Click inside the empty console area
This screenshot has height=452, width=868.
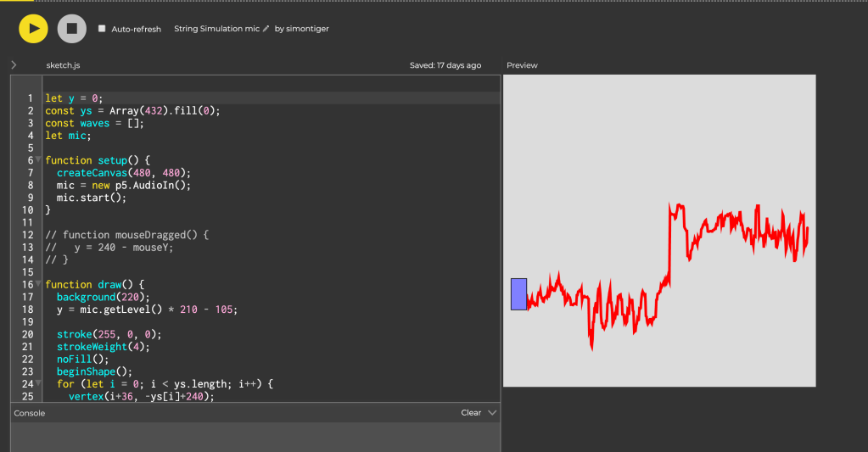point(255,437)
